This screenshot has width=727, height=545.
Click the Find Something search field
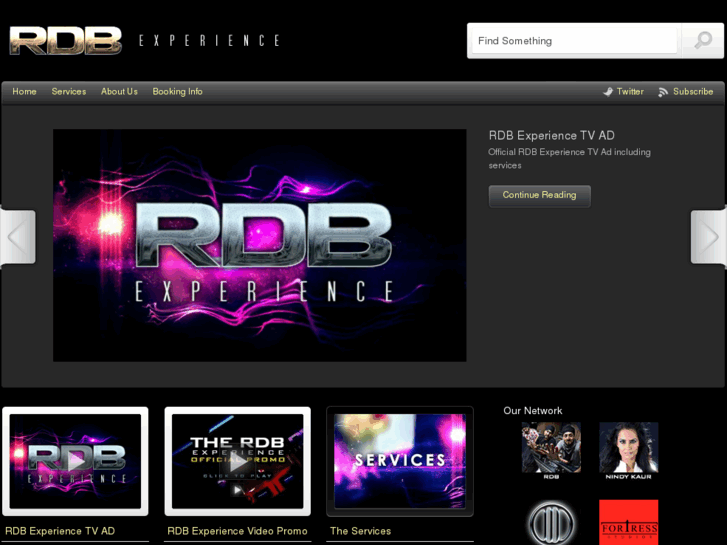coord(574,41)
